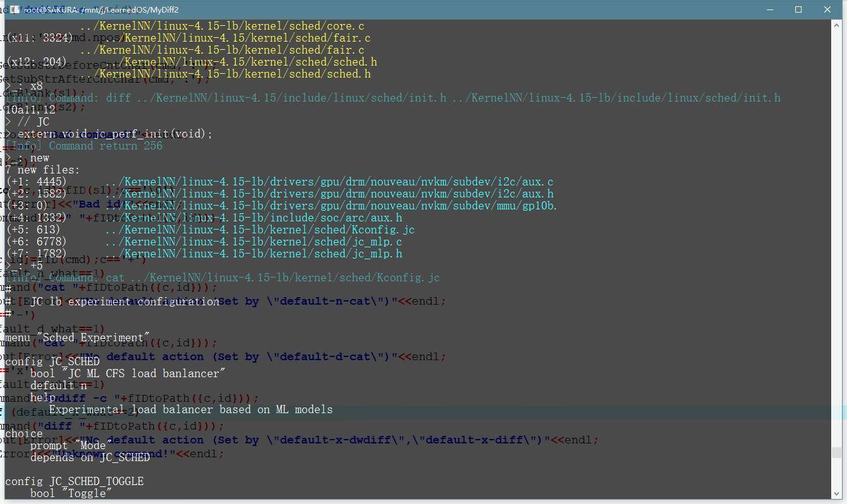Click the 'config JC_SCHED' line
The width and height of the screenshot is (847, 504).
(52, 361)
